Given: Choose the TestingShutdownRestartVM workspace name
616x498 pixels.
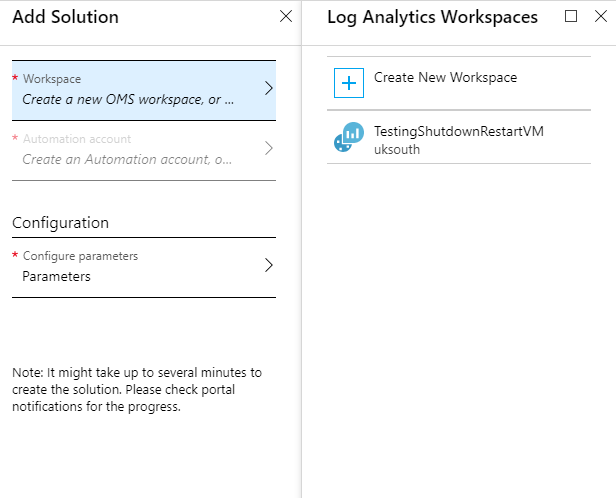Looking at the screenshot, I should [458, 131].
